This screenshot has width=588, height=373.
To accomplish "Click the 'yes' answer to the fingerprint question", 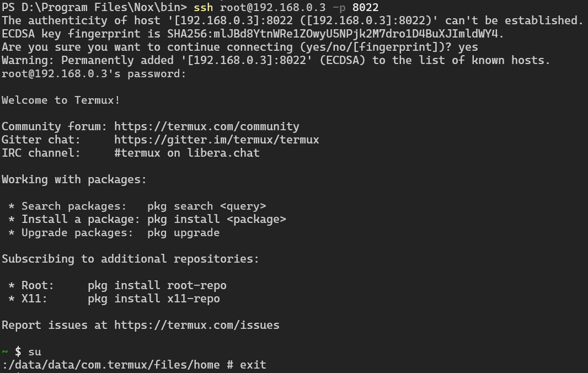I will [468, 47].
